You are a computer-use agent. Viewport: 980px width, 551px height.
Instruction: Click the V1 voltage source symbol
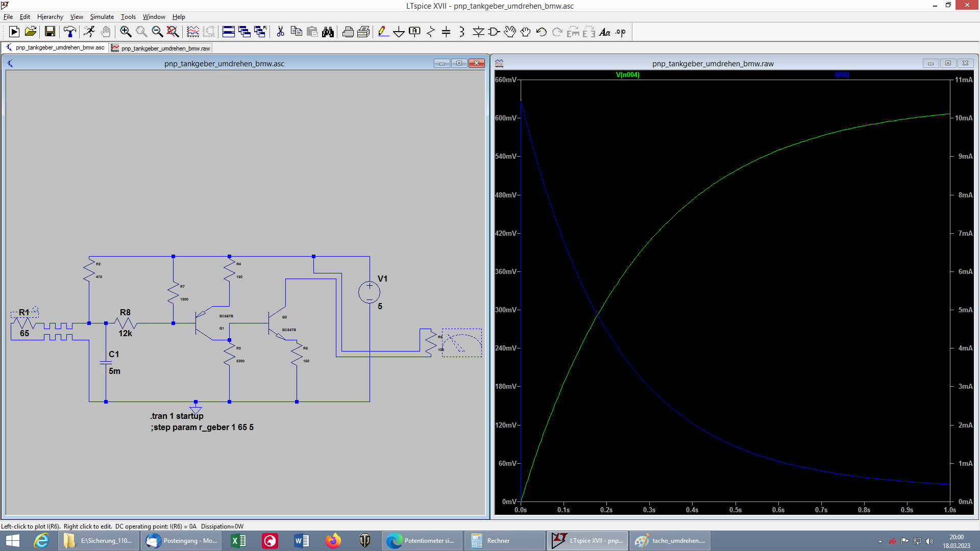pos(369,292)
